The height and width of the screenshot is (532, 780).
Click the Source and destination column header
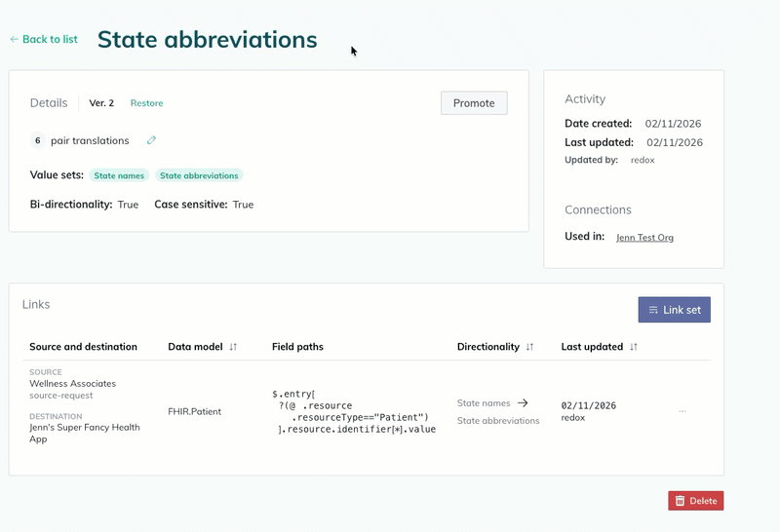pos(83,347)
